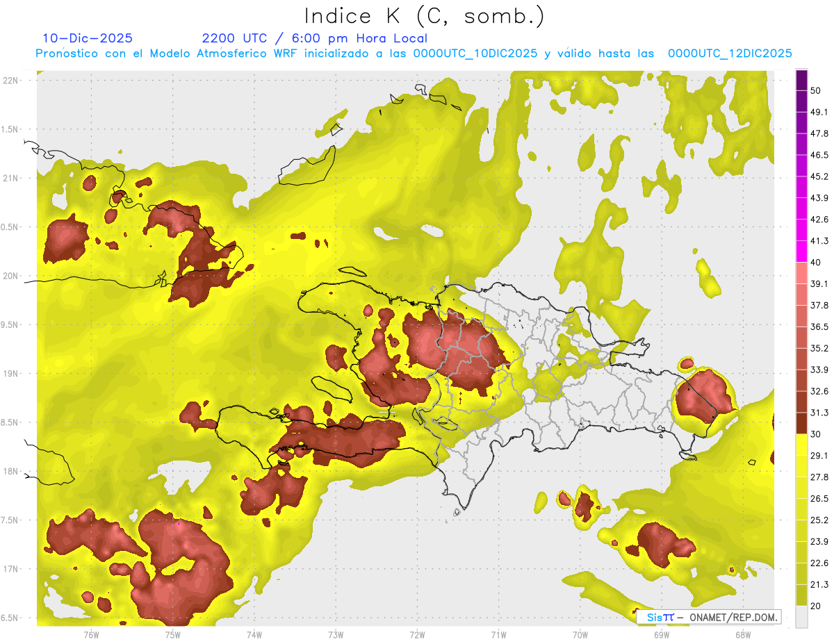The width and height of the screenshot is (834, 644).
Task: Click the latitude label "7.5N"
Action: pyautogui.click(x=10, y=520)
